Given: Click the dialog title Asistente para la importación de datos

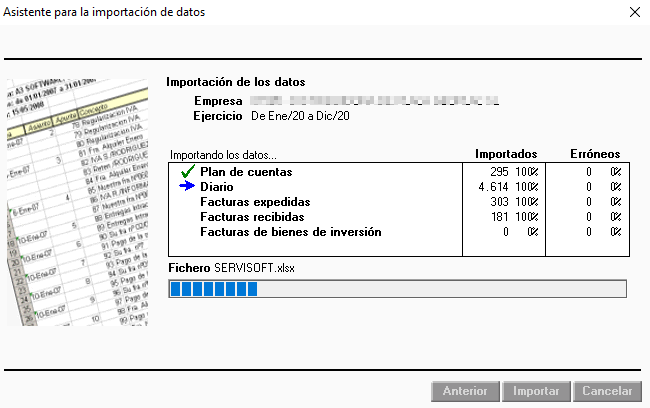Looking at the screenshot, I should point(104,12).
